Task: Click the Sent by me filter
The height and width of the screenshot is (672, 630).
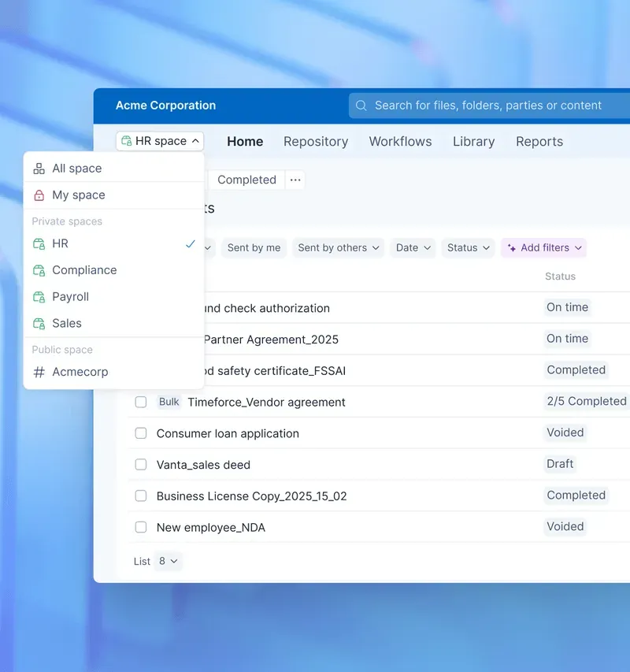Action: coord(254,247)
